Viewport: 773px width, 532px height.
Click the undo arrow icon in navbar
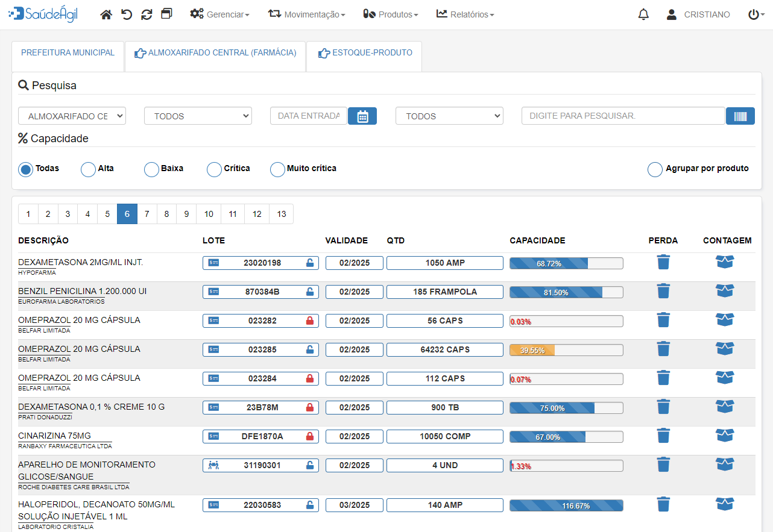[x=127, y=14]
